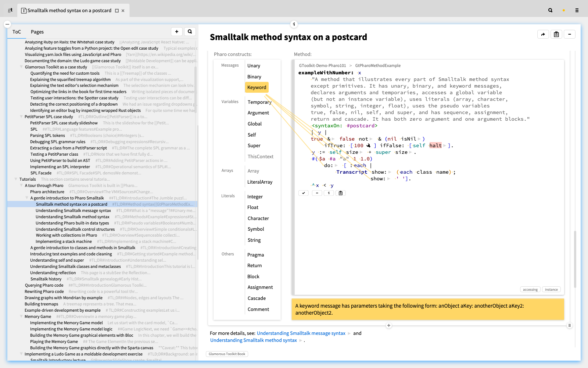The image size is (588, 368).
Task: Collapse PetitParser SPL case study node
Action: [21, 117]
